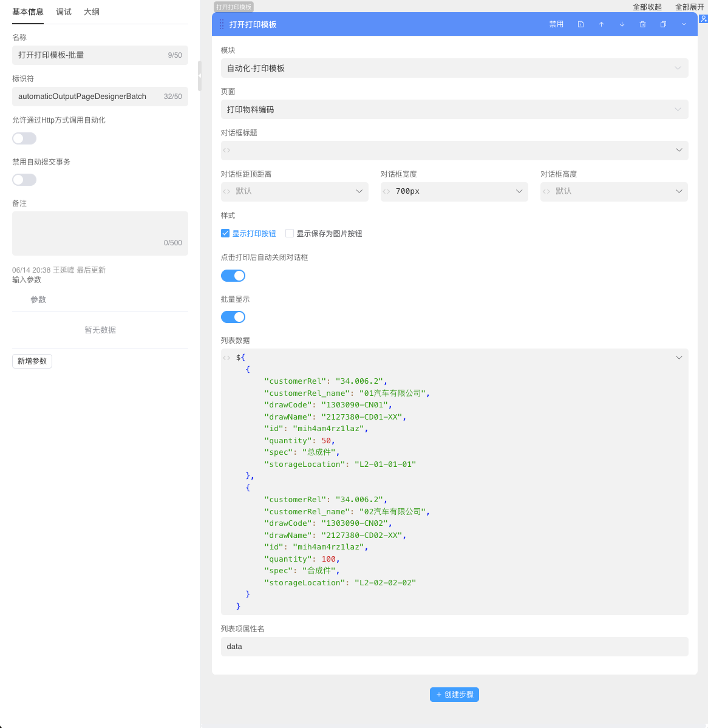Switch to the 调试 tab
708x728 pixels.
pos(64,12)
